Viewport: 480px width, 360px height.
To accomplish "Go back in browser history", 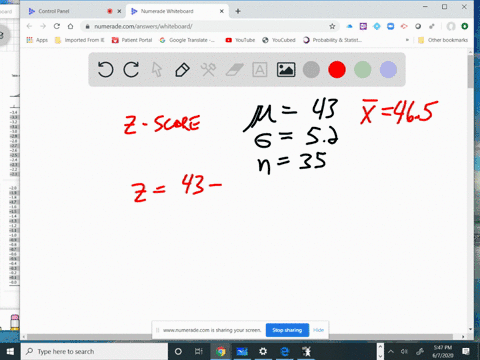I will [29, 26].
